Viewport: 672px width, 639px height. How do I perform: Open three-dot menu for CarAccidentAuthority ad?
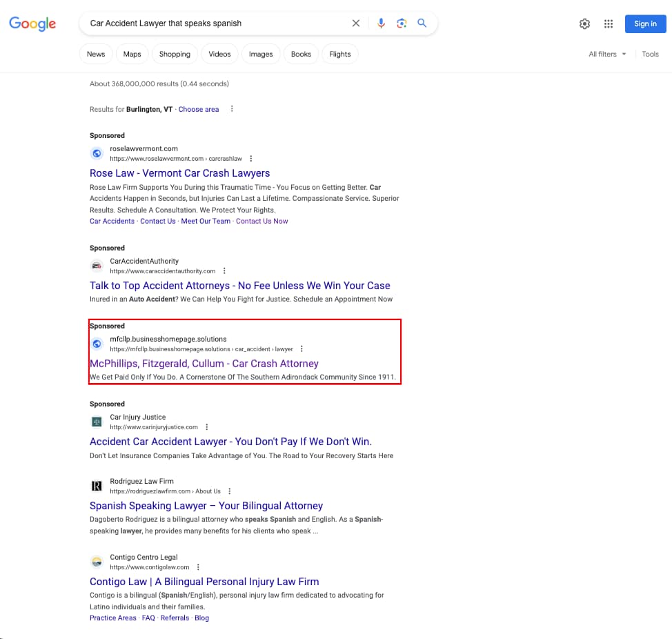[x=224, y=271]
